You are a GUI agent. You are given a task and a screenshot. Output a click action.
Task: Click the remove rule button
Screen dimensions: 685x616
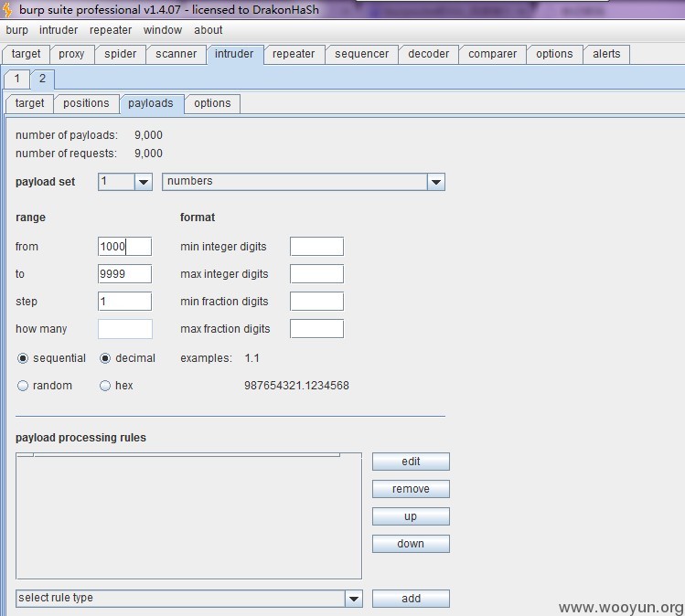tap(411, 489)
